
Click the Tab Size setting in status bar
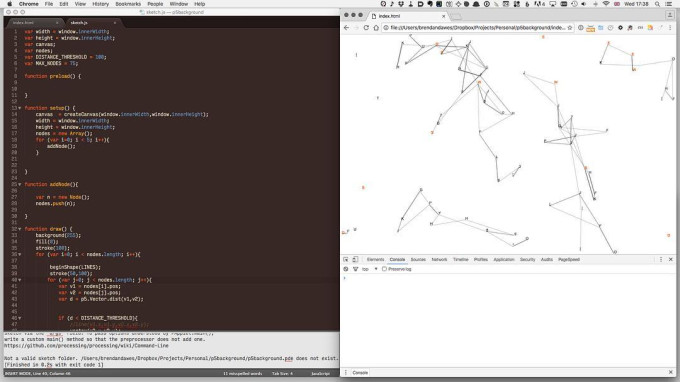(x=282, y=373)
